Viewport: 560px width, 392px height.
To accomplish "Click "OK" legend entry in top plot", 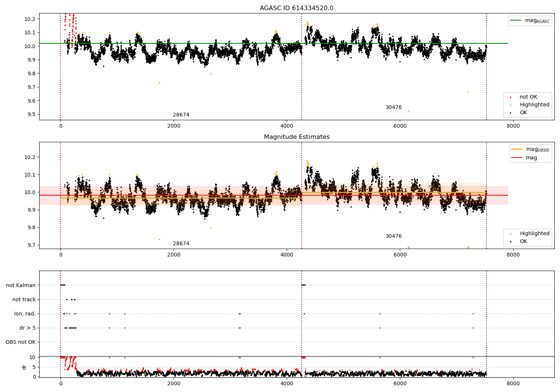I will 519,113.
